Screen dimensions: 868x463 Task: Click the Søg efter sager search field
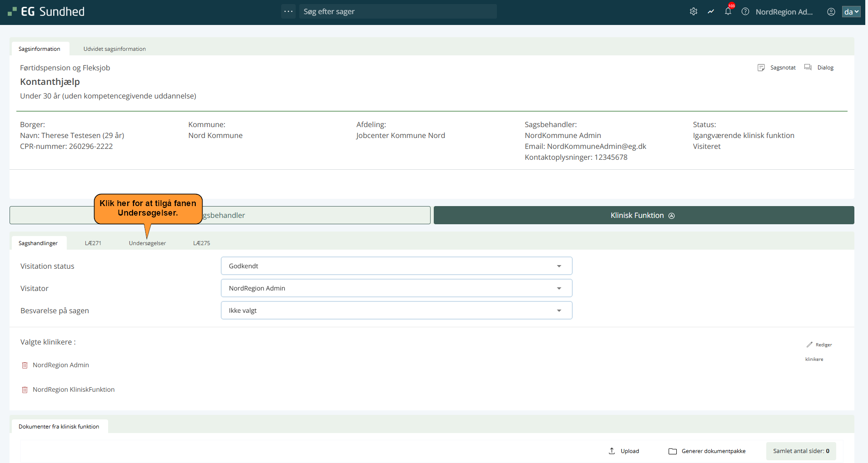click(x=397, y=12)
